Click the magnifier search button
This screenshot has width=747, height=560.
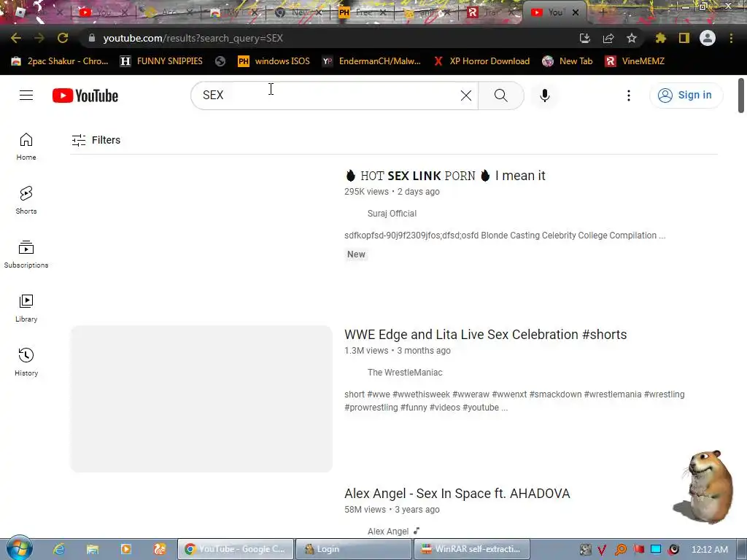[500, 96]
